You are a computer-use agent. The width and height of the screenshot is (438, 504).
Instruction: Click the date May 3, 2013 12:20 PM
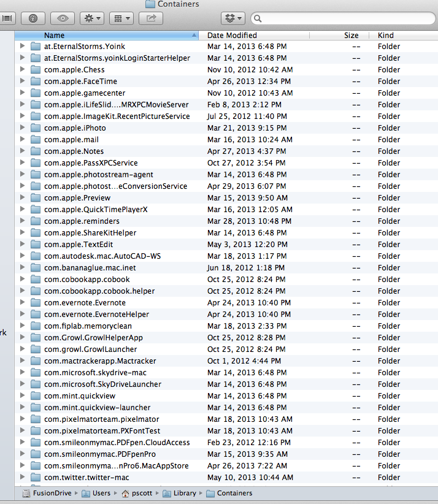[247, 244]
